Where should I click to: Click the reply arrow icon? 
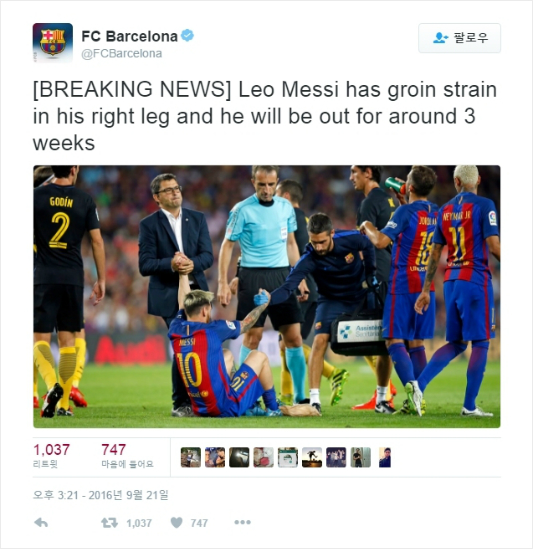click(x=41, y=523)
